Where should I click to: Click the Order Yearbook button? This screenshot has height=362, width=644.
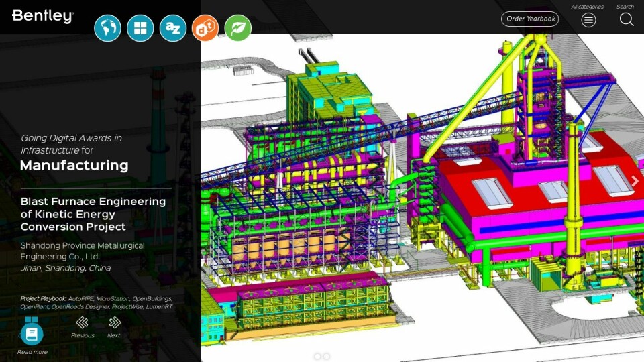(x=530, y=19)
